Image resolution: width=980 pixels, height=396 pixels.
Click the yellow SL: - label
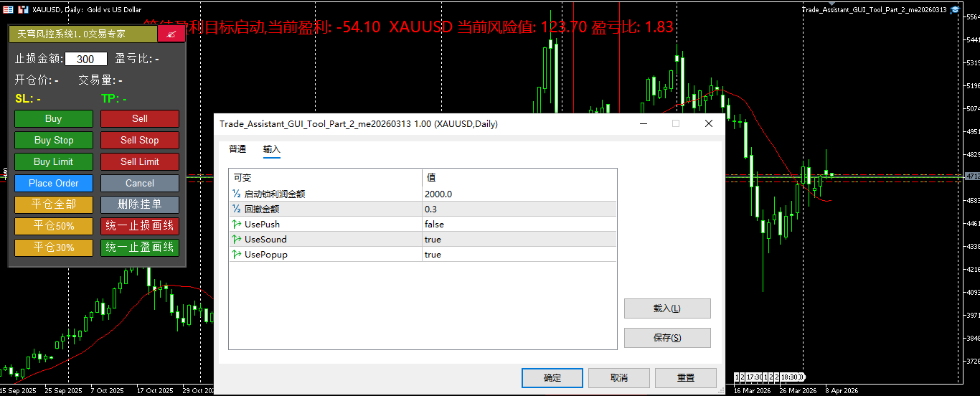(28, 98)
